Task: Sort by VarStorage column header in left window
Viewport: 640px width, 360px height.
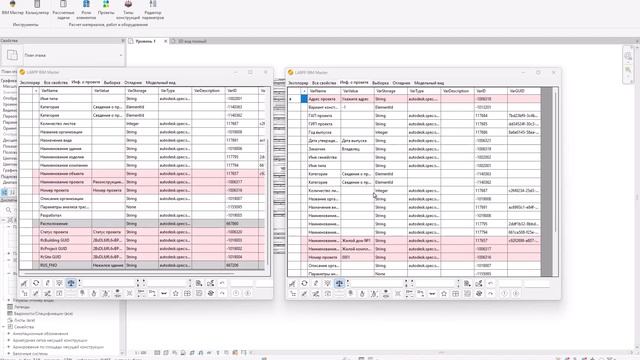Action: pyautogui.click(x=142, y=91)
